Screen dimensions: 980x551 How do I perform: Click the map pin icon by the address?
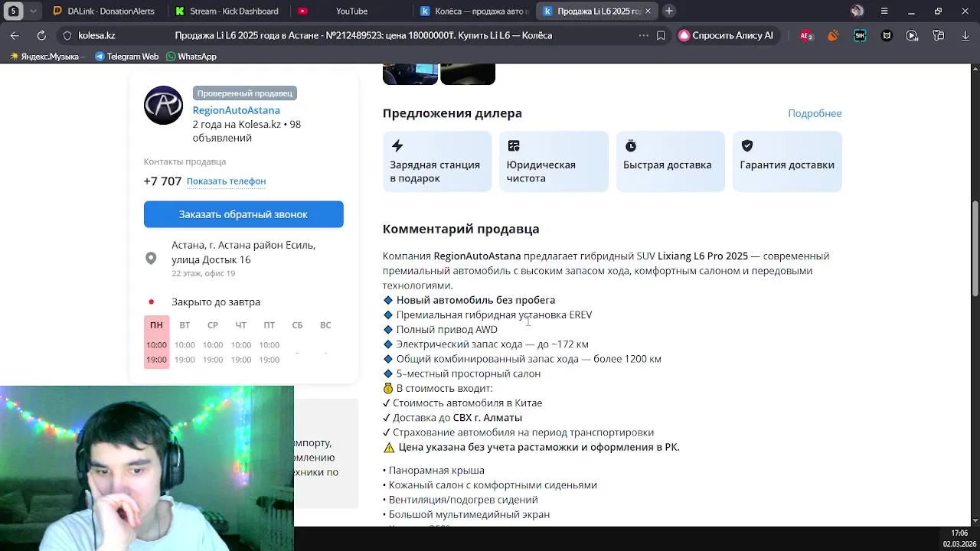151,259
